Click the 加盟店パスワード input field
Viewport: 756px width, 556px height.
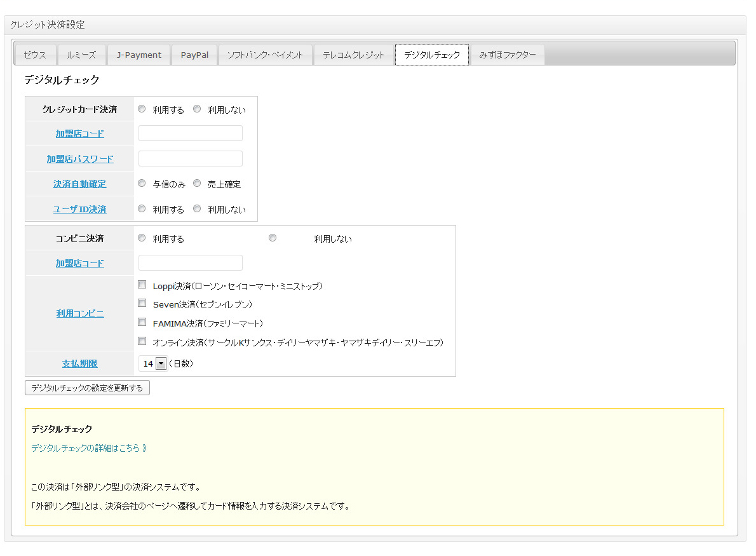point(191,159)
